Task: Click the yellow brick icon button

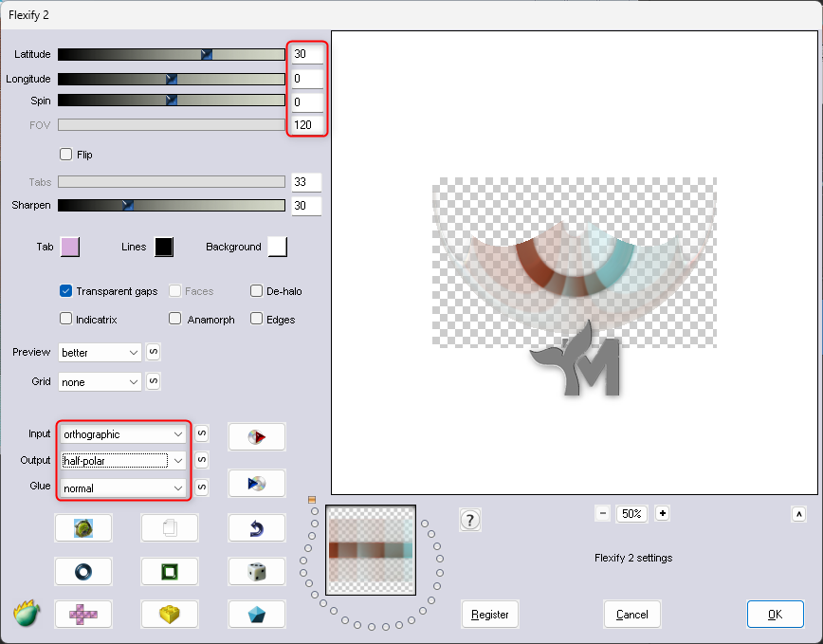Action: click(x=170, y=615)
